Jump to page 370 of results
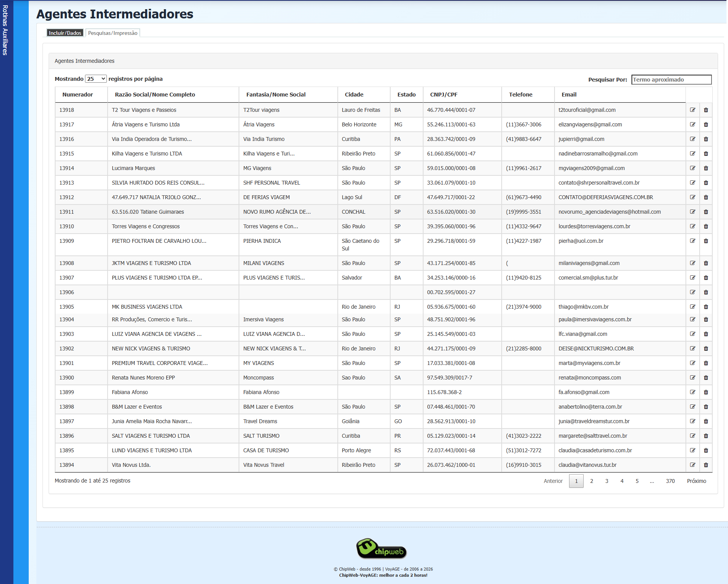728x584 pixels. [x=670, y=481]
